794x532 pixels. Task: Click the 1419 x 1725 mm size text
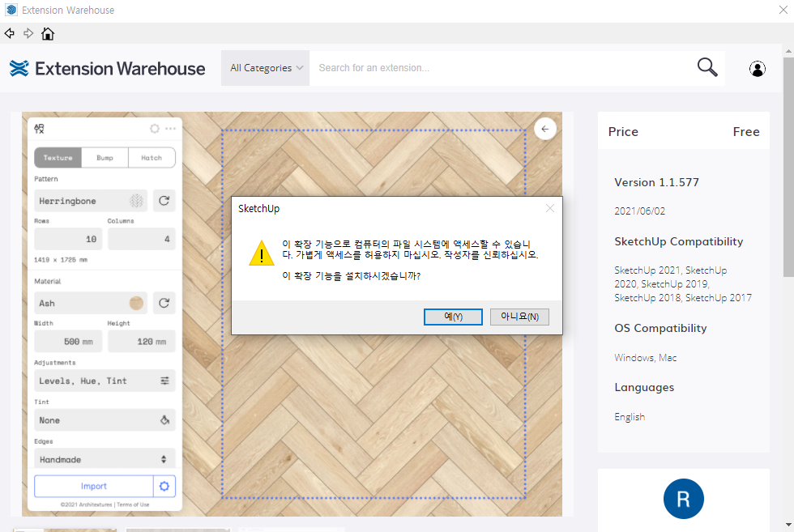point(61,260)
